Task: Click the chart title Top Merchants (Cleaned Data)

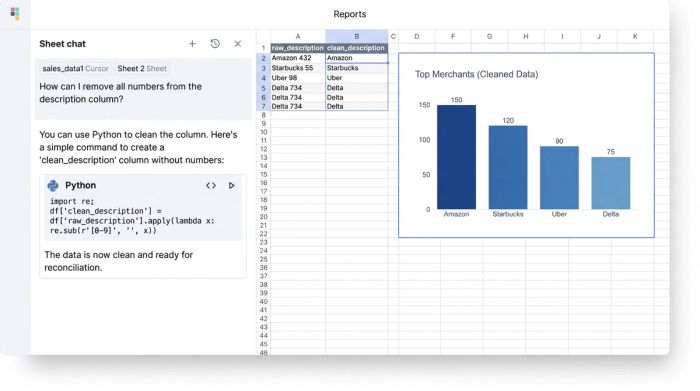Action: pos(476,74)
